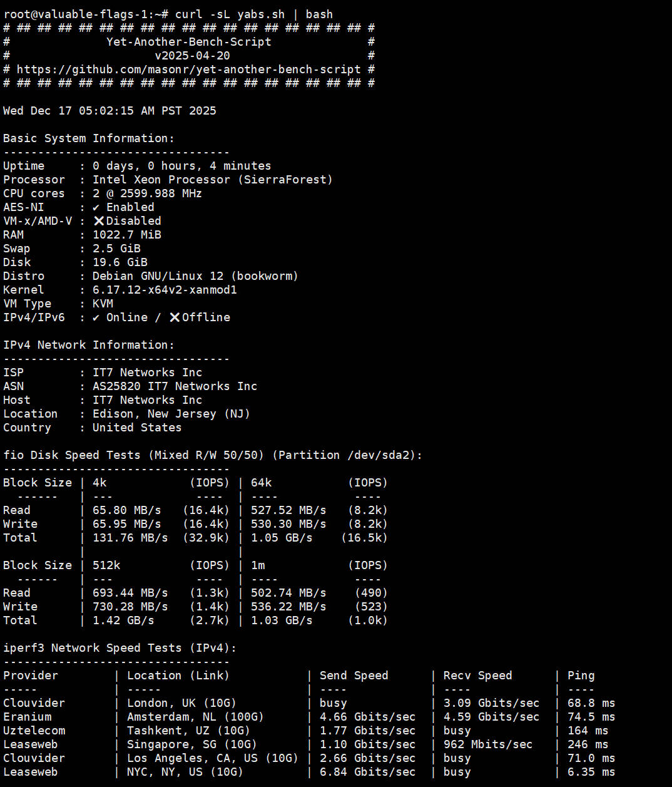Click the X mark before IPv6 Offline

point(175,317)
